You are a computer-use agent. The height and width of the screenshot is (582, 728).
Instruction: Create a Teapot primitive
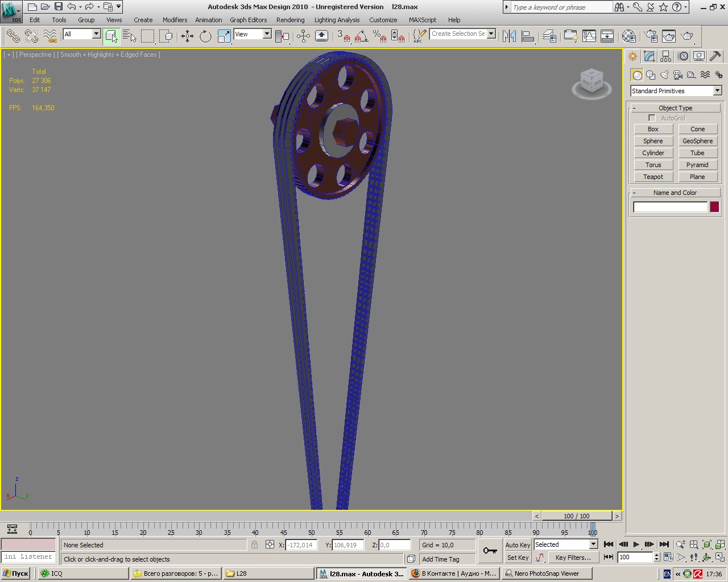pos(653,177)
